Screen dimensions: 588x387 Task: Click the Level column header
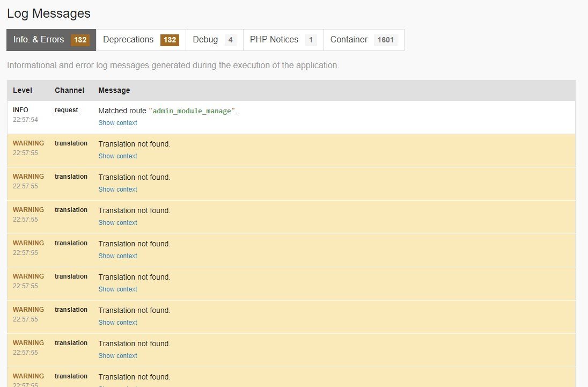point(23,90)
